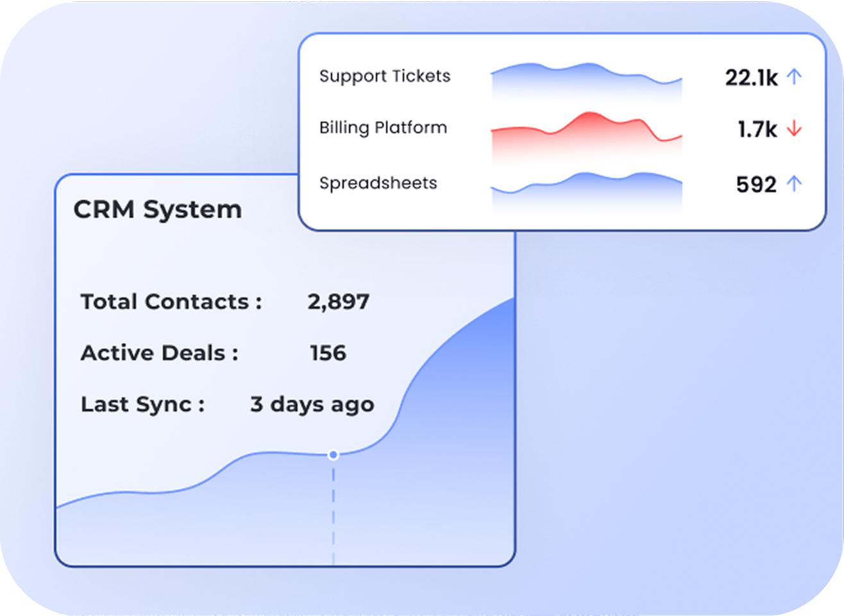Click the Last Sync 3 days ago text
Viewport: 844px width, 616px height.
(x=312, y=404)
